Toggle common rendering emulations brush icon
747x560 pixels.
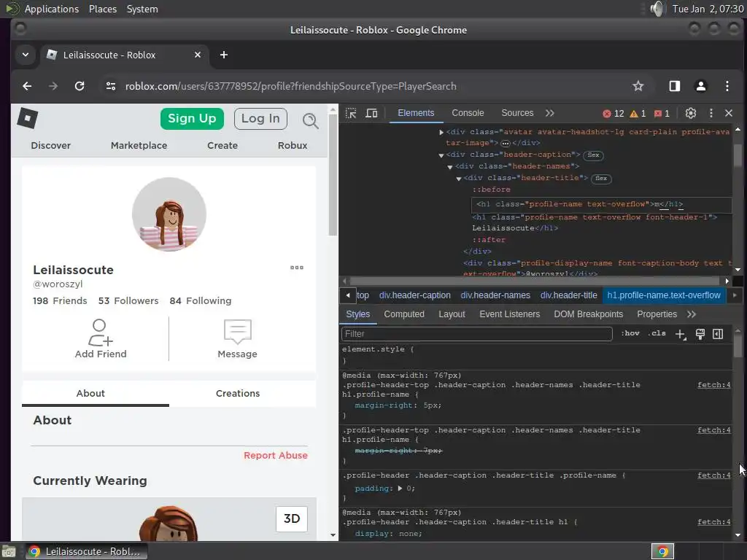tap(700, 334)
